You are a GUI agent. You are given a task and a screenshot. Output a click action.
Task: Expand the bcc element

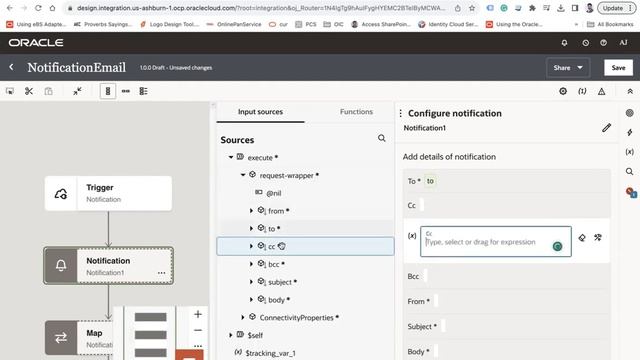click(x=251, y=264)
